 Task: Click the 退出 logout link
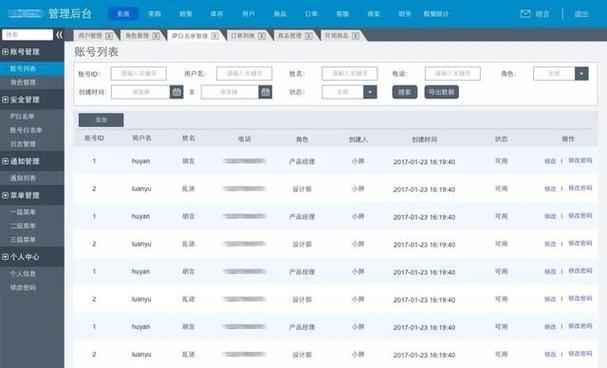tap(581, 14)
